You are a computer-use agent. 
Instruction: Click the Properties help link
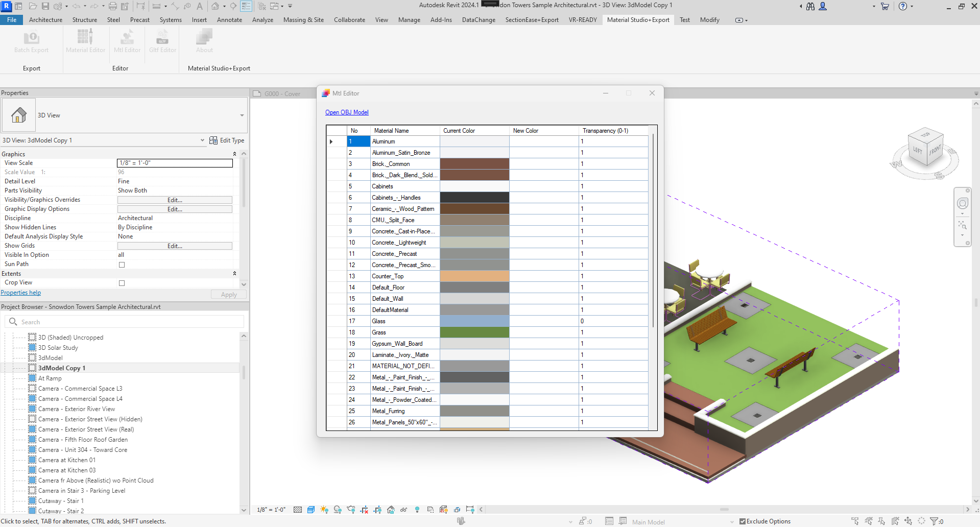point(21,293)
